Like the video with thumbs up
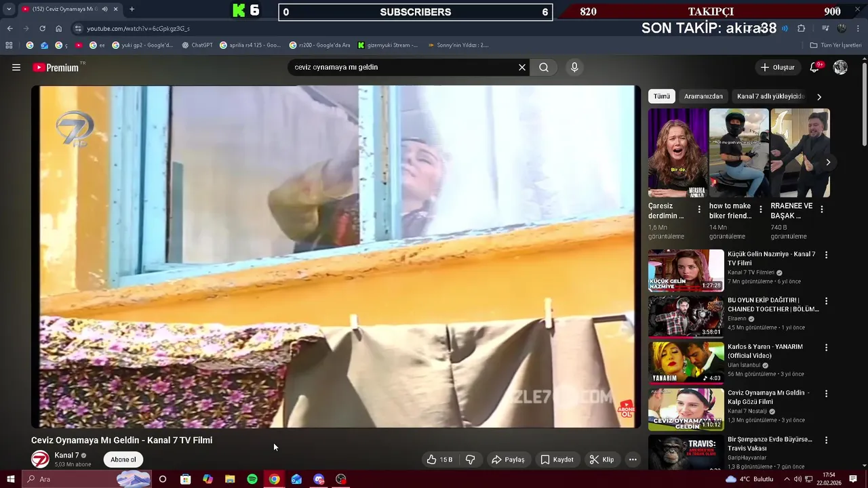 439,460
